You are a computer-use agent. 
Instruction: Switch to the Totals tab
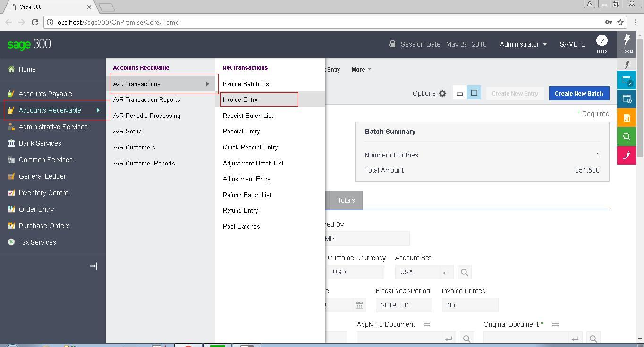click(x=346, y=200)
